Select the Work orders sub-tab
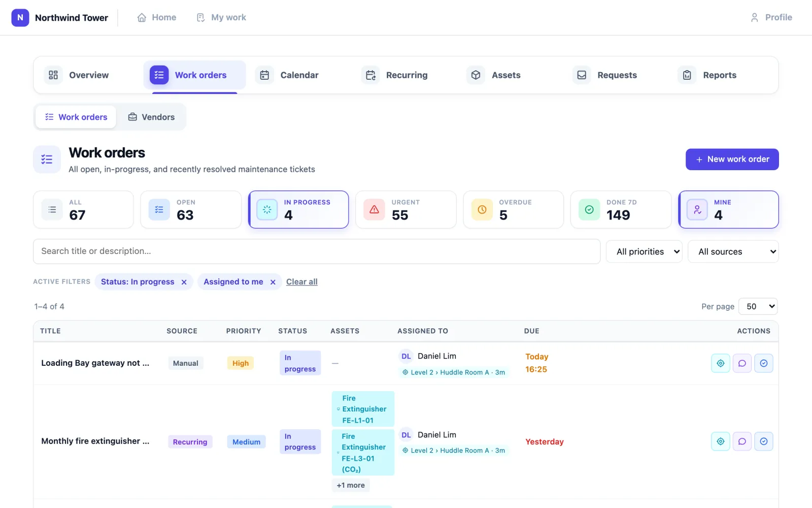Screen dimensions: 812x508 76,117
